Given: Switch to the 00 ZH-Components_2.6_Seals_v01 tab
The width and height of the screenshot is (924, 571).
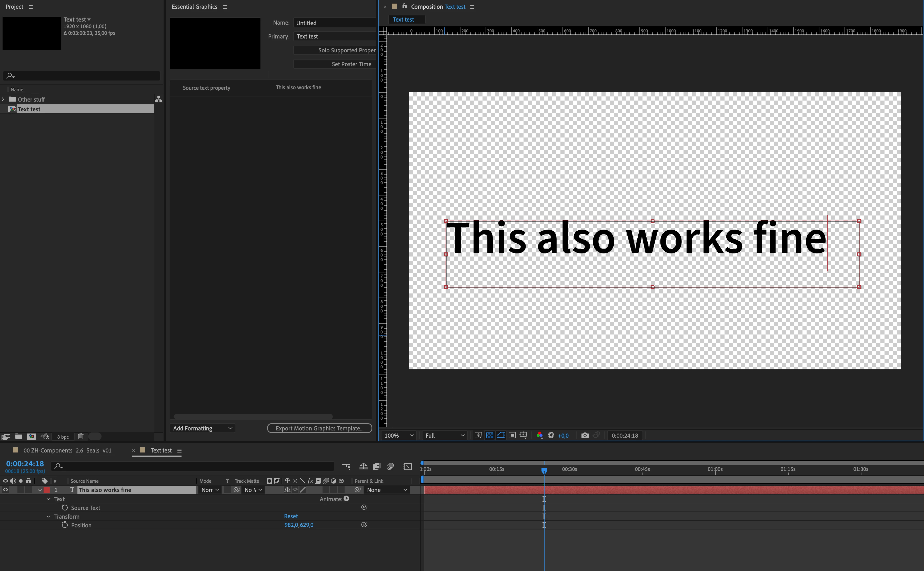Looking at the screenshot, I should pos(67,450).
